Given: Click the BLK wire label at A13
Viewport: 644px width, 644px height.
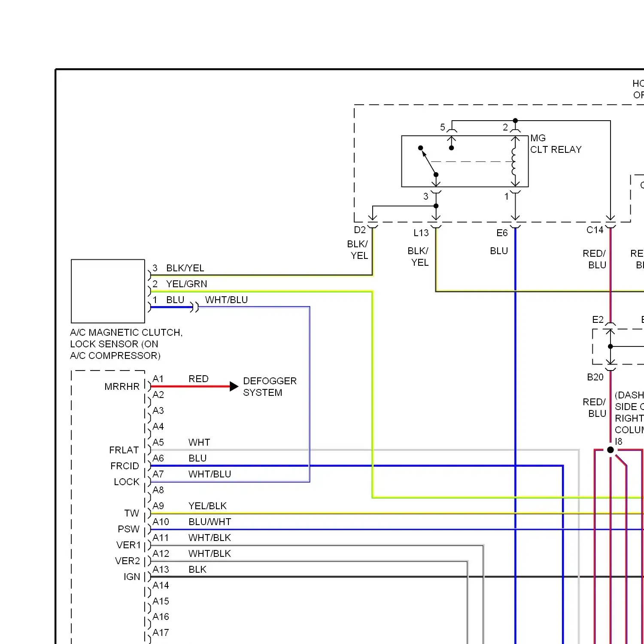Looking at the screenshot, I should 197,569.
